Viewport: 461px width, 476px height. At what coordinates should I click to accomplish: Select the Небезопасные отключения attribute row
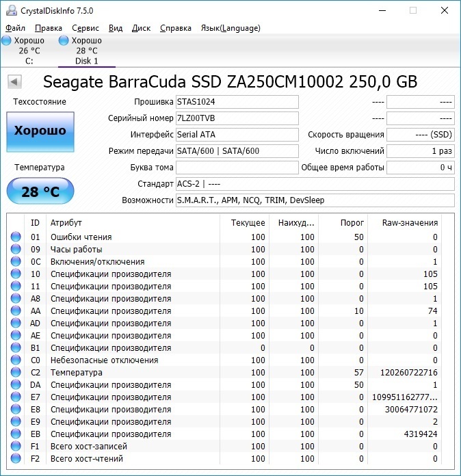point(104,360)
